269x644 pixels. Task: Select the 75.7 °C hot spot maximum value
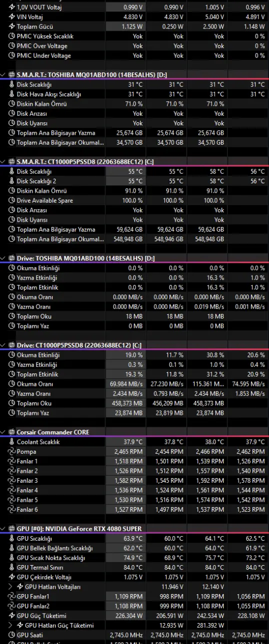[215, 558]
